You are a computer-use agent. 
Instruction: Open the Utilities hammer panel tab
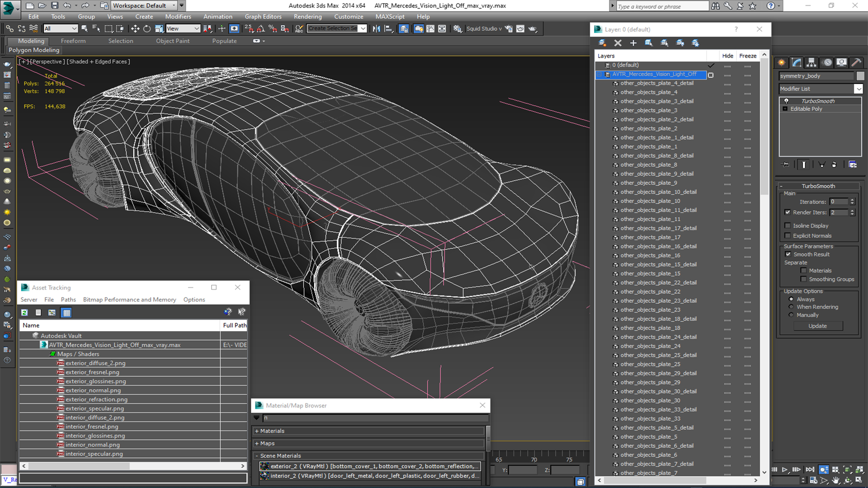(855, 62)
